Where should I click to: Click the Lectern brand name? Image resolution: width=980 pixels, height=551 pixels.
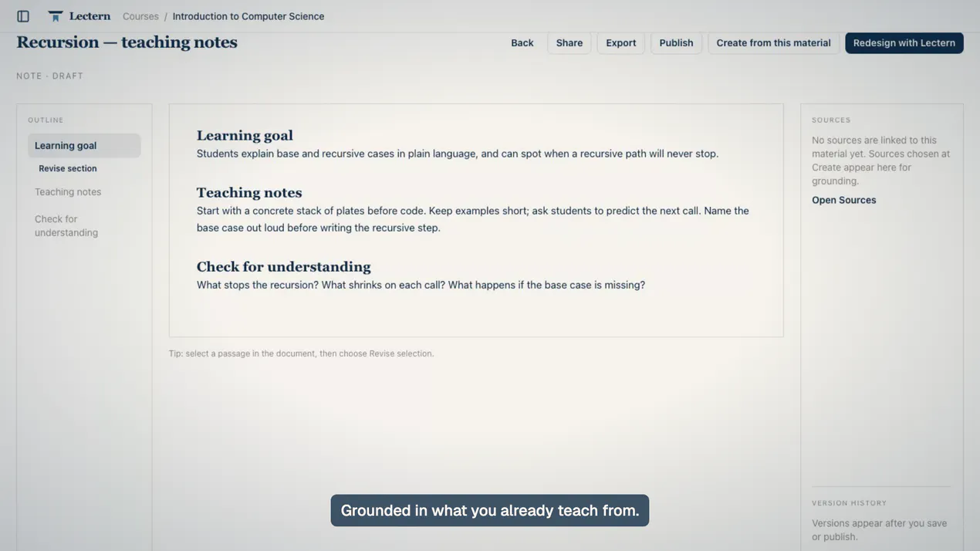point(90,16)
